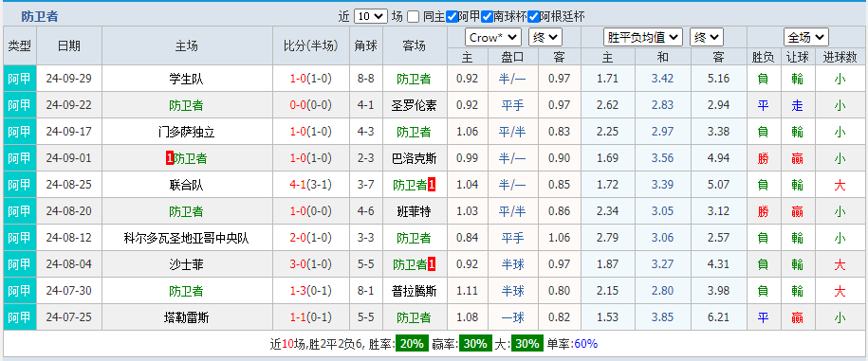Viewport: 868px width, 361px height.
Task: Click 走 result on 24-09-22 row
Action: click(797, 105)
